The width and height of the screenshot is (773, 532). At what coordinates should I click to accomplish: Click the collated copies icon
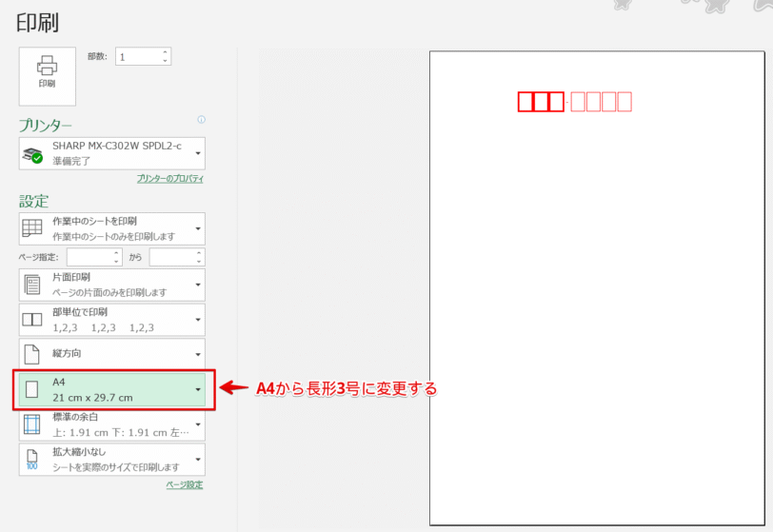coord(32,320)
